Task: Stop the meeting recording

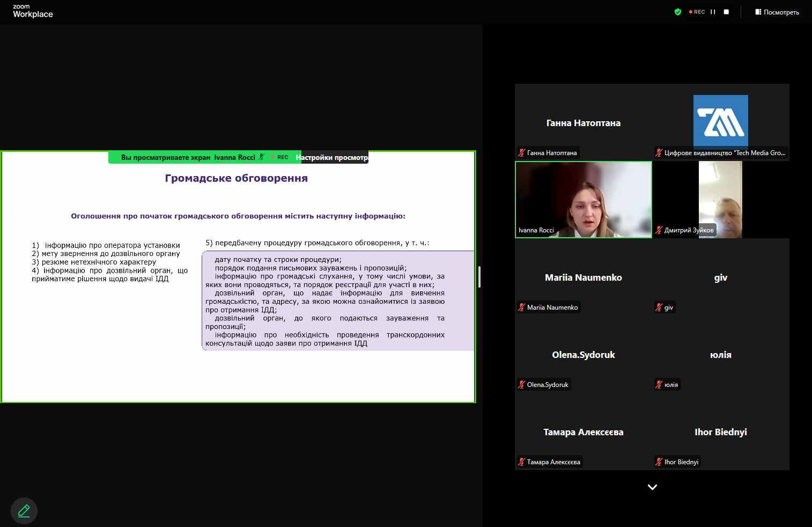Action: 726,12
